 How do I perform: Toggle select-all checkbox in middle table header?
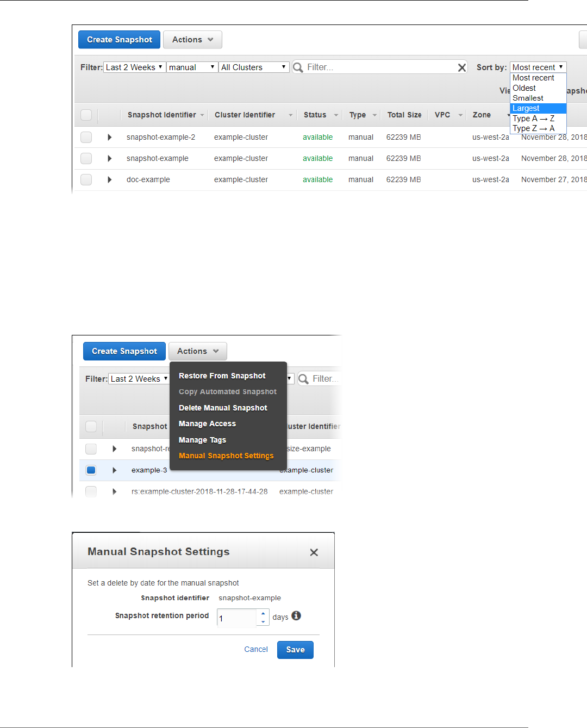(91, 426)
